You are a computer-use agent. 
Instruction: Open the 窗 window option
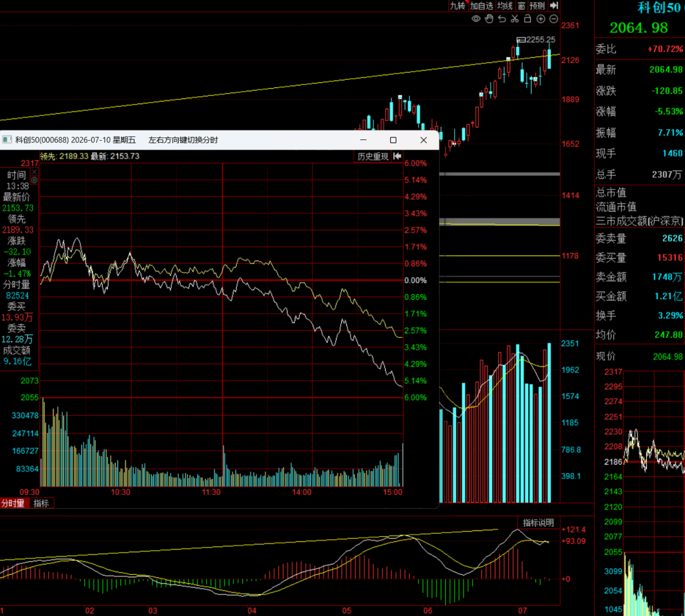tap(521, 6)
